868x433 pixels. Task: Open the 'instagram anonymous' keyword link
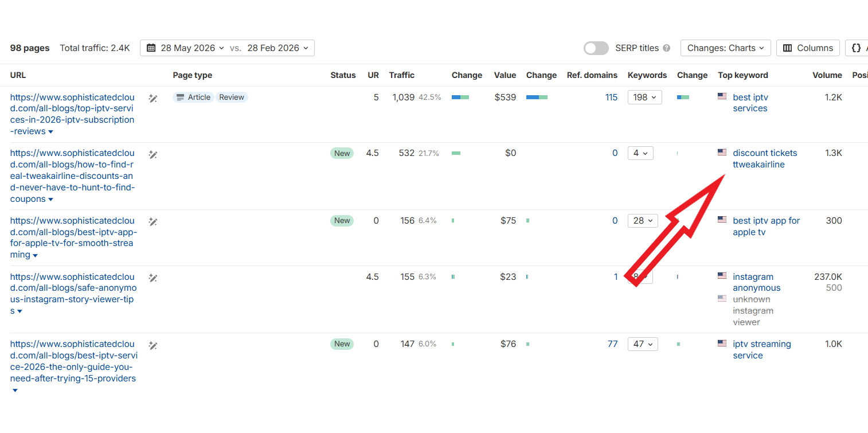756,282
